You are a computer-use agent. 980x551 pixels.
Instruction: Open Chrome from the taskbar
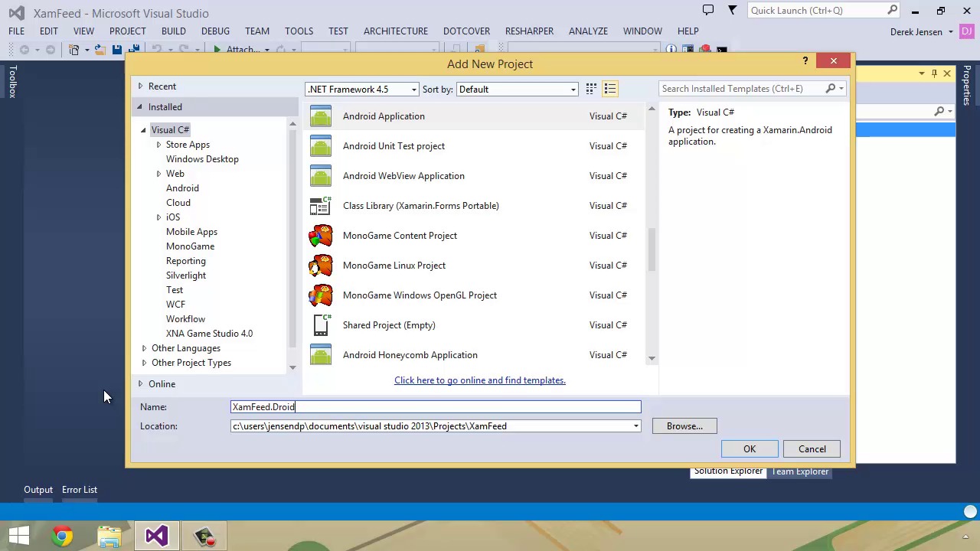[63, 536]
